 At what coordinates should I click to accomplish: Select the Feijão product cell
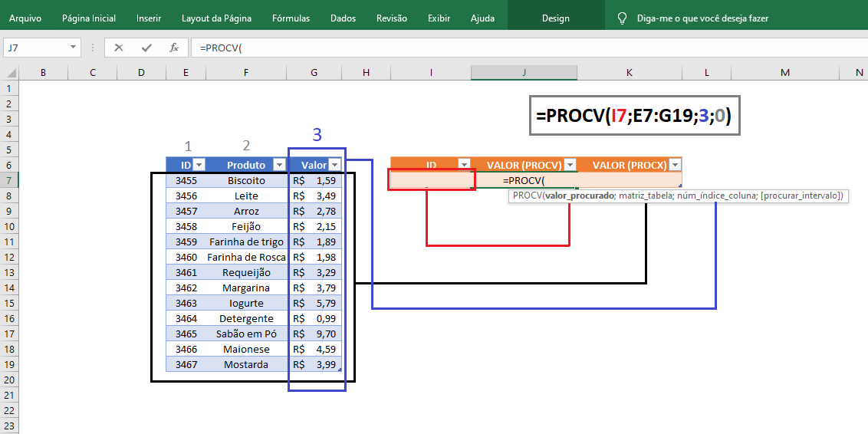246,226
